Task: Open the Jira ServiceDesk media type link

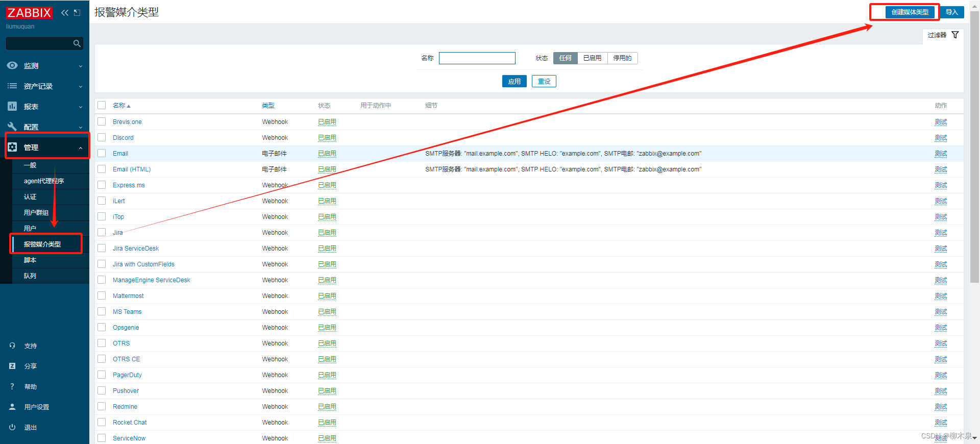Action: coord(136,249)
